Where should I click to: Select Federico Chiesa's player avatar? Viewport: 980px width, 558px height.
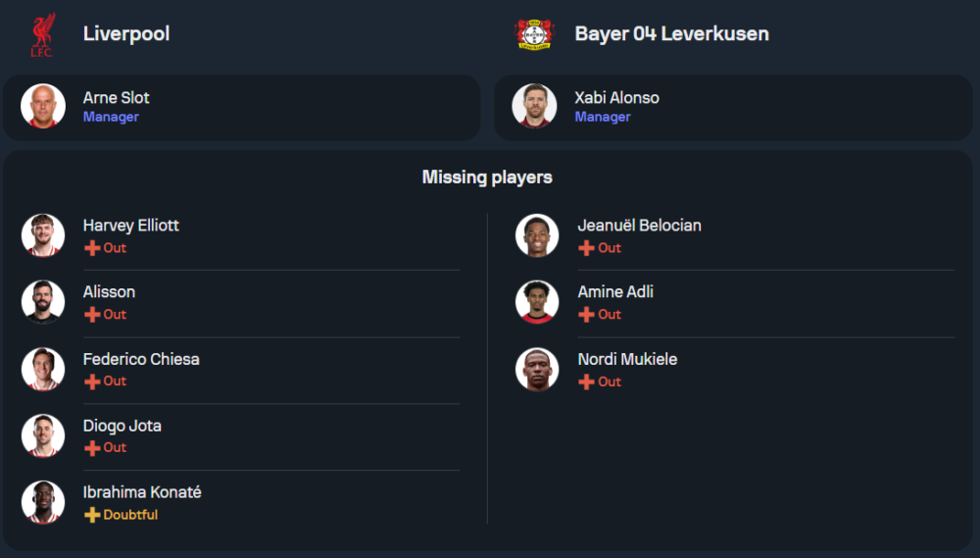(x=43, y=369)
